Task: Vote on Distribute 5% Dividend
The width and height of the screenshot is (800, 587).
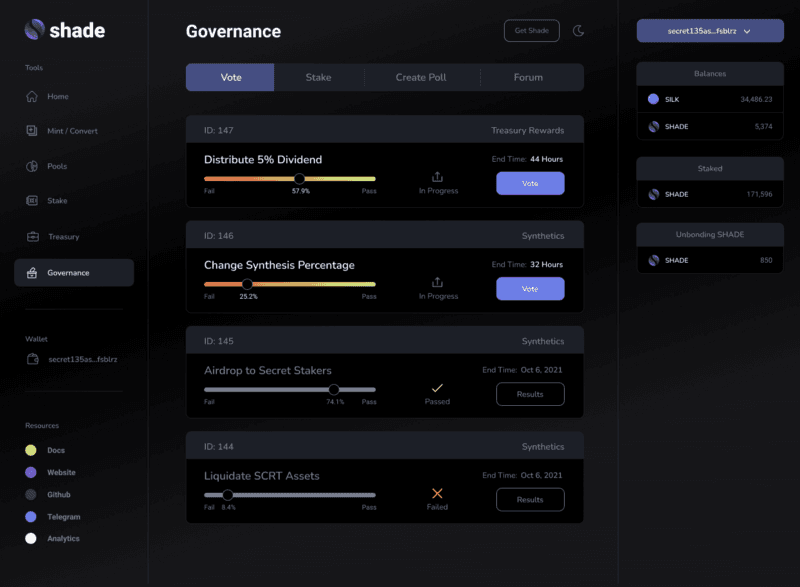Action: tap(530, 183)
